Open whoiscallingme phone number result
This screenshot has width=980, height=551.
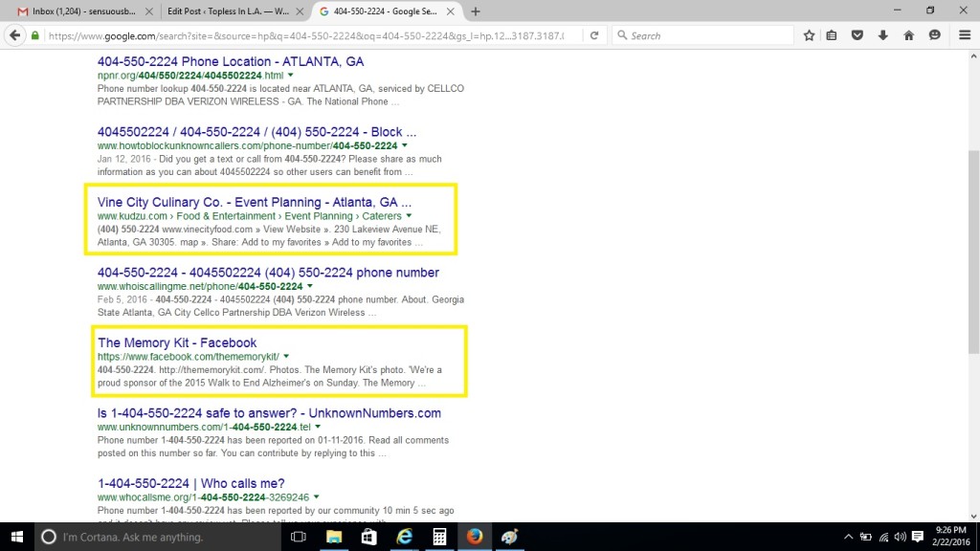click(268, 273)
